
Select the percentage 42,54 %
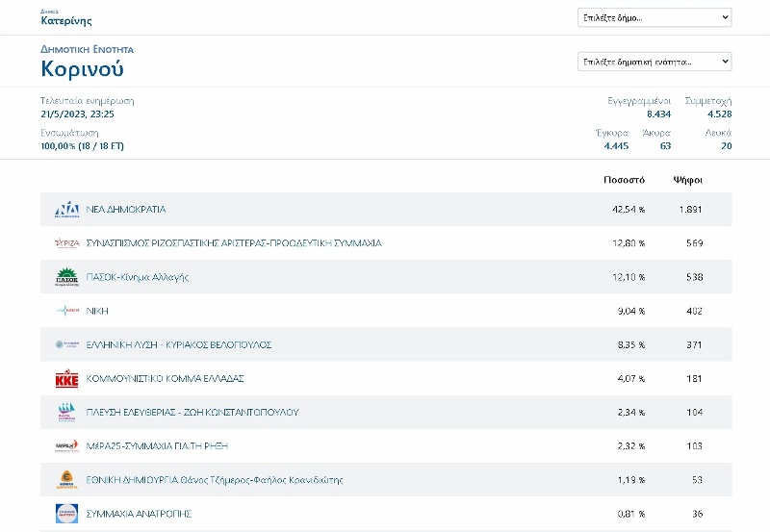(x=629, y=210)
